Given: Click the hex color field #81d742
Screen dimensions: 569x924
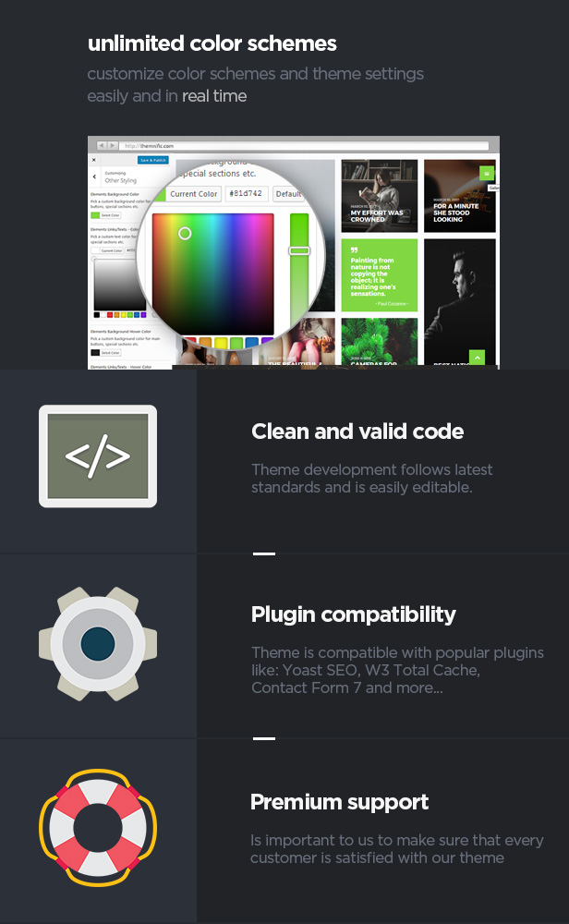Looking at the screenshot, I should click(x=247, y=193).
